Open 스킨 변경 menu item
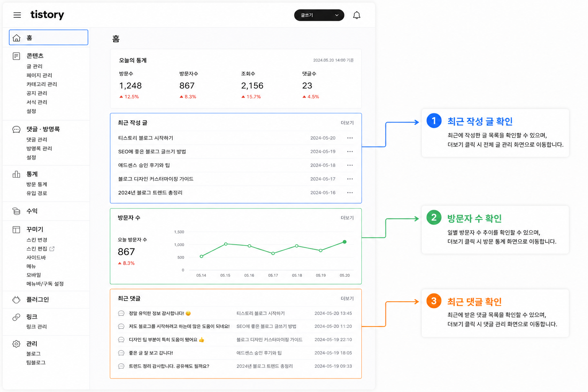Viewport: 588px width, 392px height. (x=37, y=240)
